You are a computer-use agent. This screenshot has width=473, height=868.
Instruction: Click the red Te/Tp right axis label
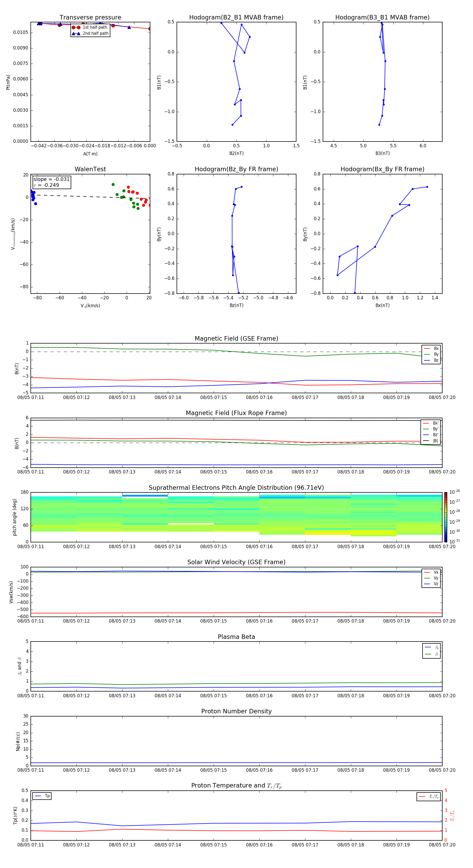point(453,815)
